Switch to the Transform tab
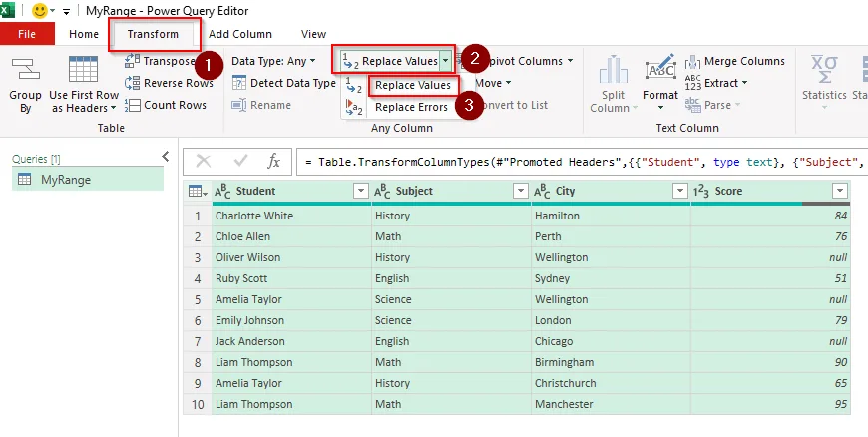The width and height of the screenshot is (868, 437). [153, 34]
